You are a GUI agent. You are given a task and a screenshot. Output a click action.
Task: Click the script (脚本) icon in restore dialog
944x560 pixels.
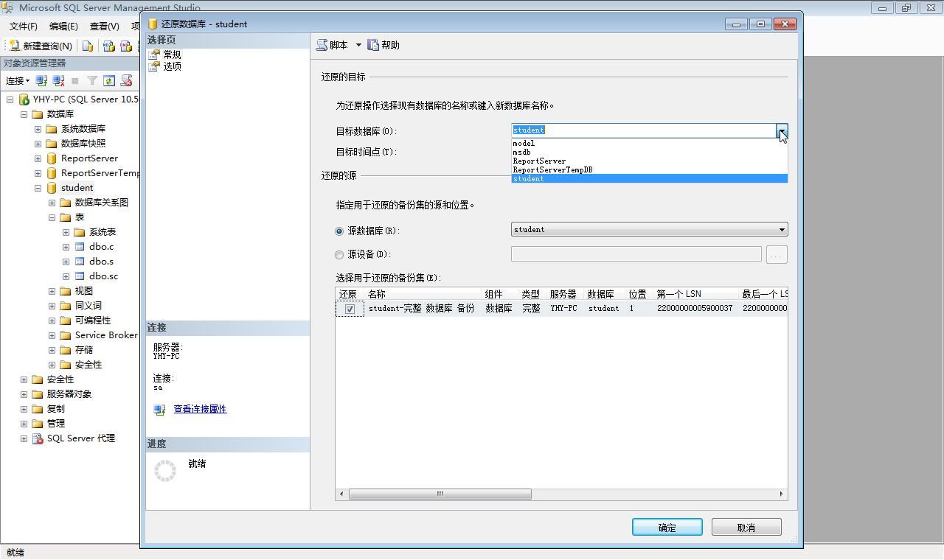click(x=322, y=45)
